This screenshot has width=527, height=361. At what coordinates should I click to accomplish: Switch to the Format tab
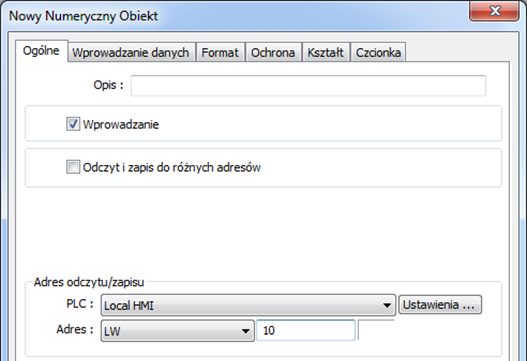pos(220,52)
